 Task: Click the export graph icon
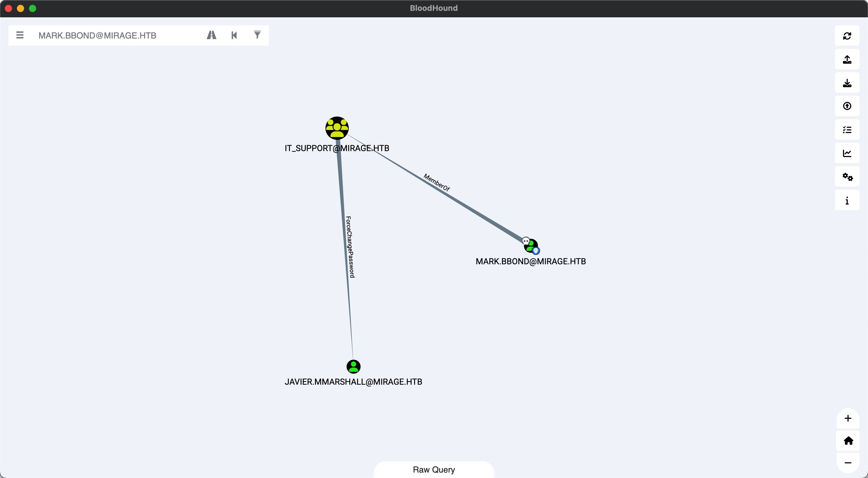847,59
